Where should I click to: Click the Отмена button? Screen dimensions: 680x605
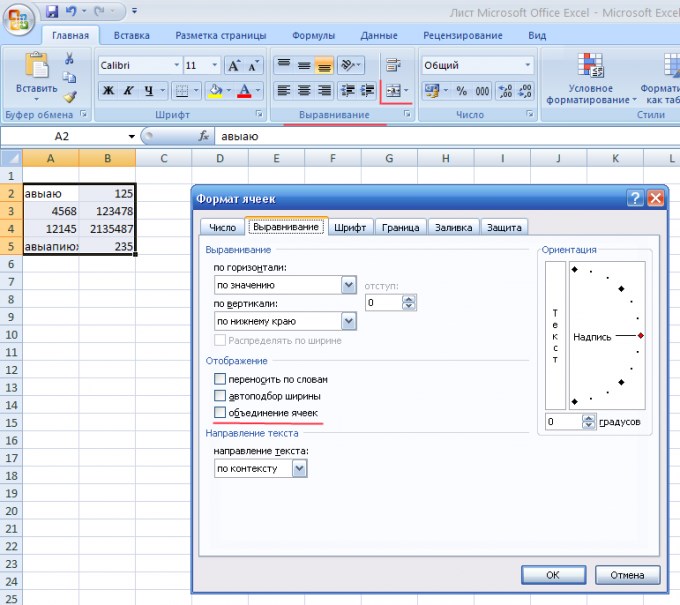coord(627,575)
